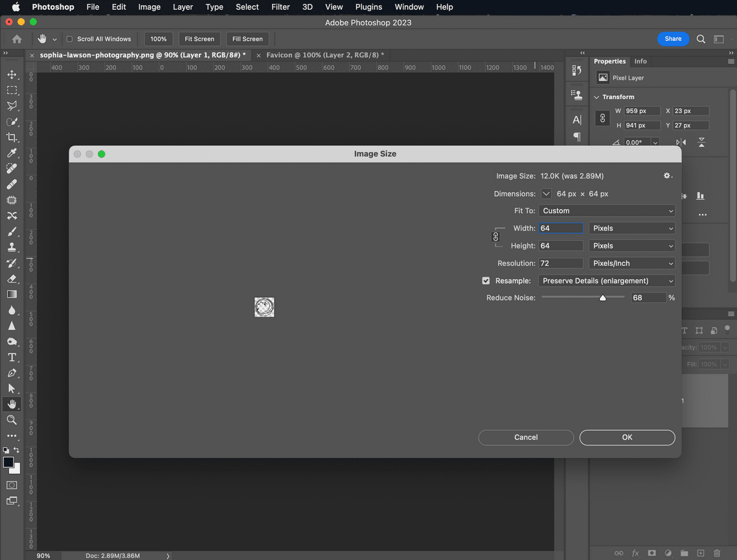
Task: Select the Move tool
Action: 12,74
